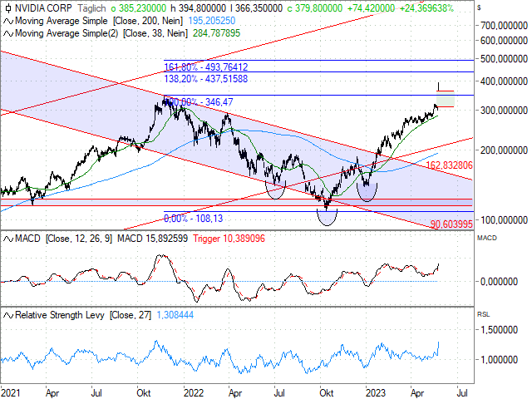The height and width of the screenshot is (399, 532).
Task: Click the blue 1,308444 RSL value
Action: tap(175, 316)
